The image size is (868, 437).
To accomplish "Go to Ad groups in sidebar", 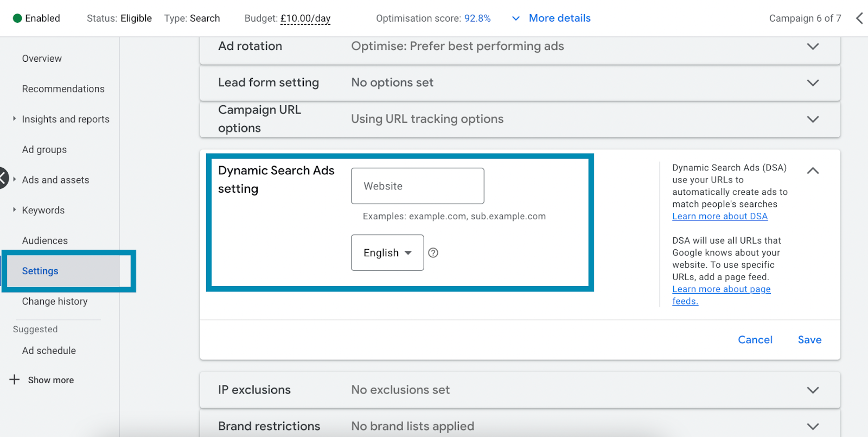I will tap(44, 149).
